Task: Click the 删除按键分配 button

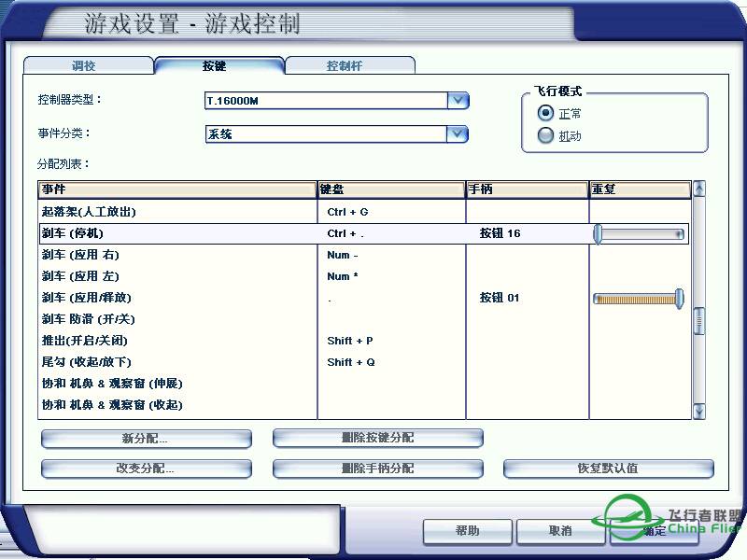Action: 377,438
